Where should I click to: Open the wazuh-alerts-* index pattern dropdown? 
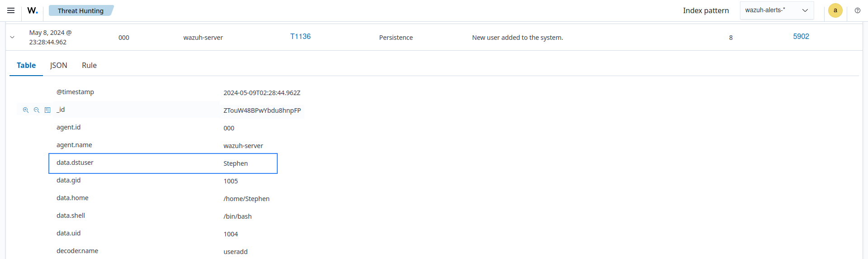(x=777, y=10)
